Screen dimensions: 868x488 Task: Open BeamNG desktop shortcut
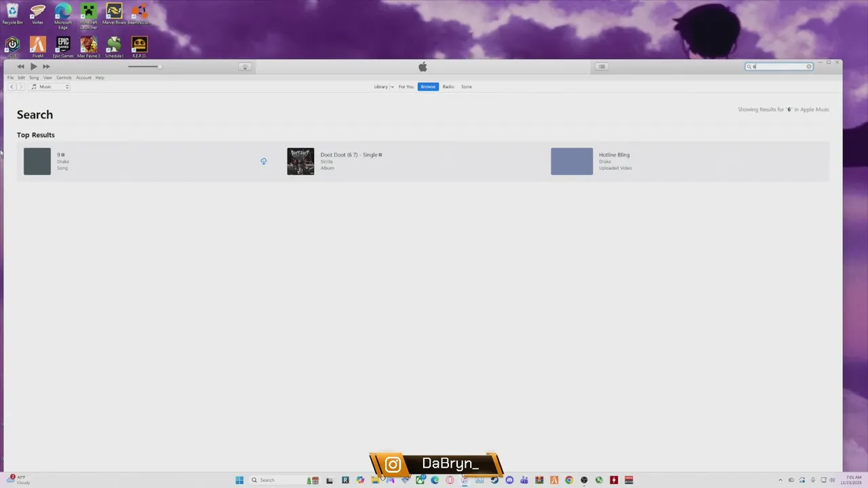[139, 14]
